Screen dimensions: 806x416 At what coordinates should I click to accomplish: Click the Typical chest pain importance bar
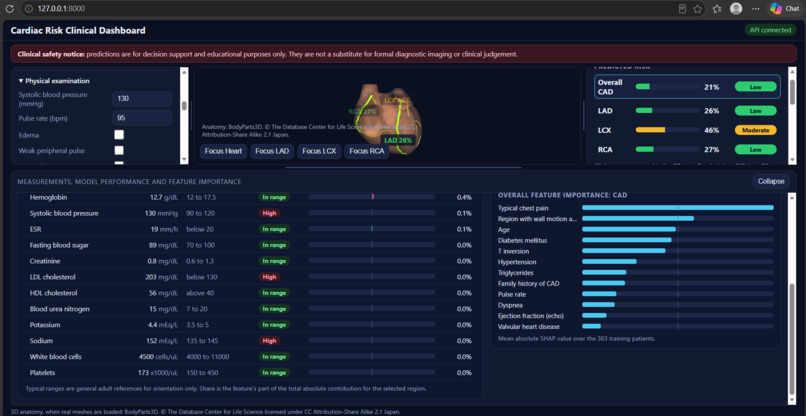[677, 208]
